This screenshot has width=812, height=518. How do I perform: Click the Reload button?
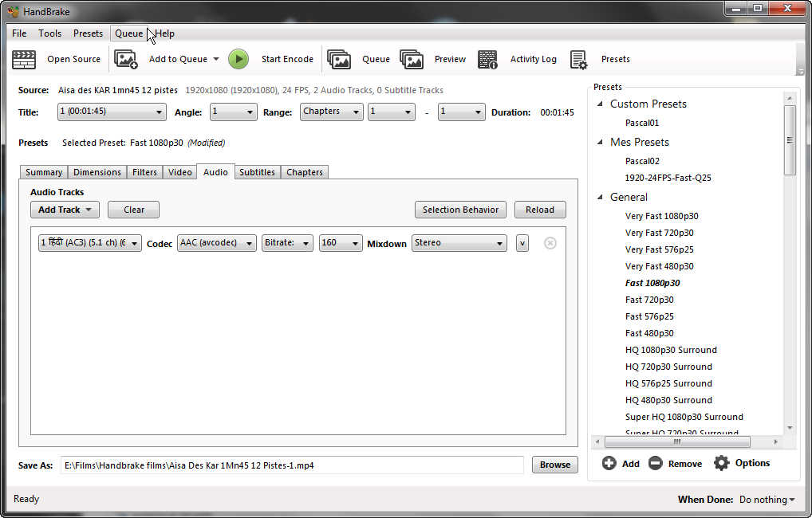(x=540, y=210)
